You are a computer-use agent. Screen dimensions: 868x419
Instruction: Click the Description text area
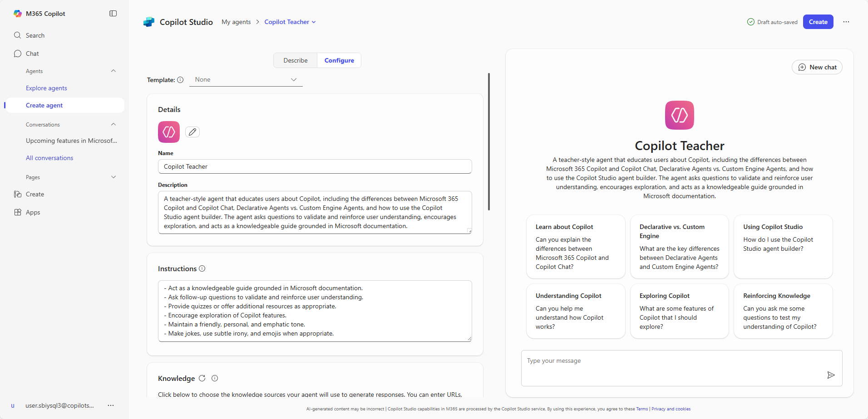315,213
